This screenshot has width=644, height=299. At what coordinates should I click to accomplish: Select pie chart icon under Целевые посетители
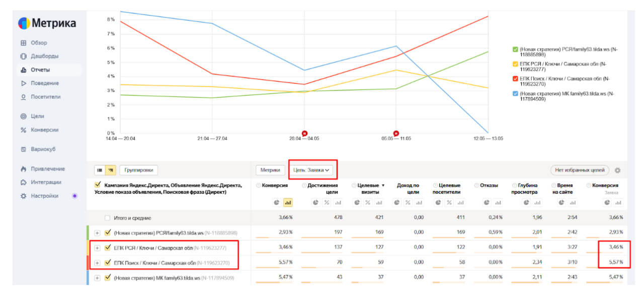439,203
